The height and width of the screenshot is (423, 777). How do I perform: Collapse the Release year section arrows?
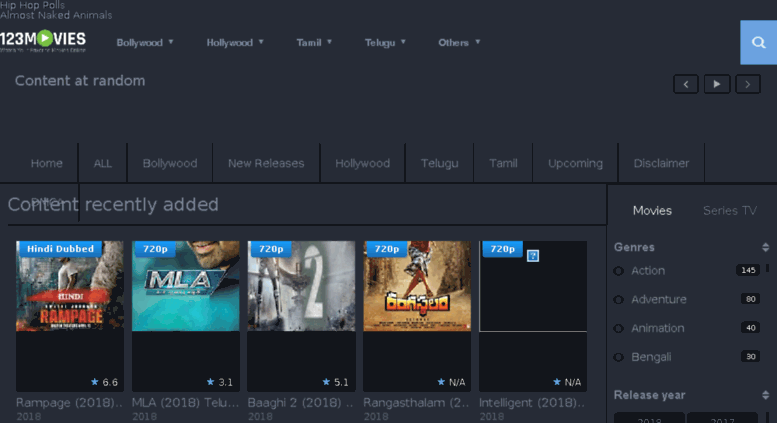tap(765, 395)
